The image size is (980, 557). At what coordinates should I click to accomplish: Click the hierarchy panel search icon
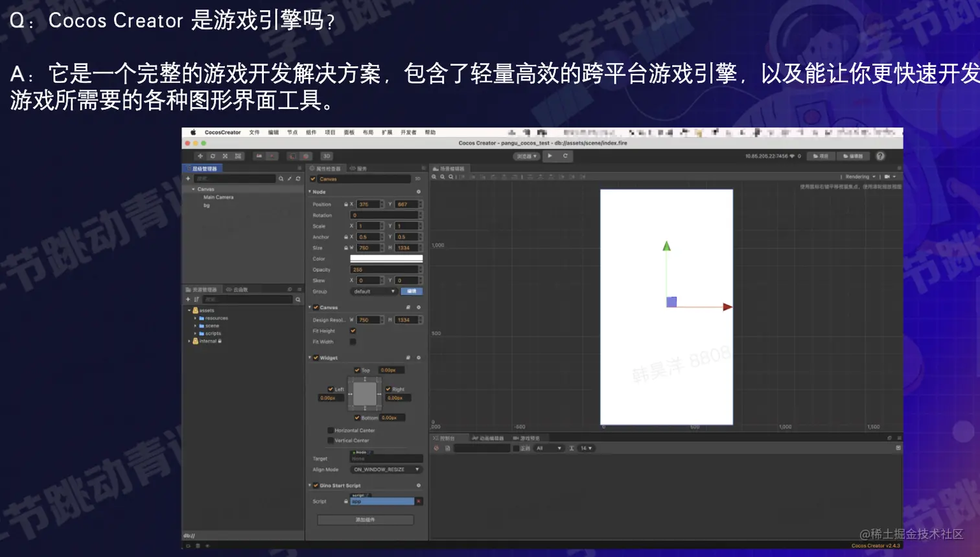(x=281, y=178)
